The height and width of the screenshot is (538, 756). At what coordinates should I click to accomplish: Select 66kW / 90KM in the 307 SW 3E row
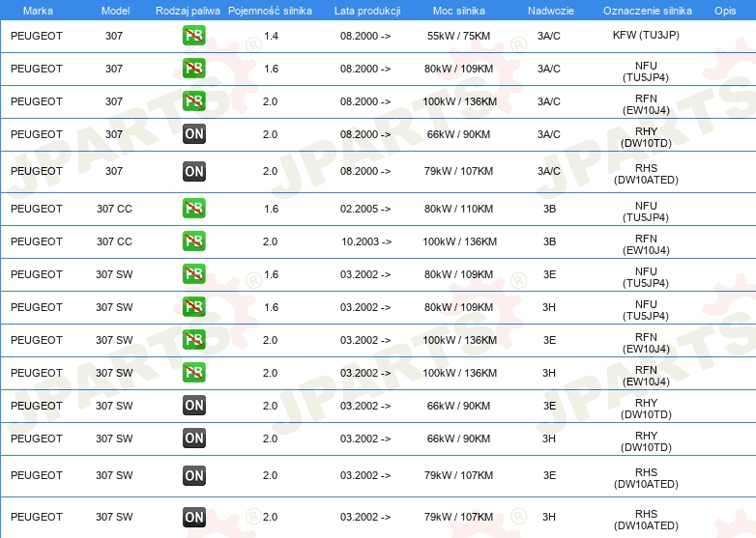tap(458, 406)
